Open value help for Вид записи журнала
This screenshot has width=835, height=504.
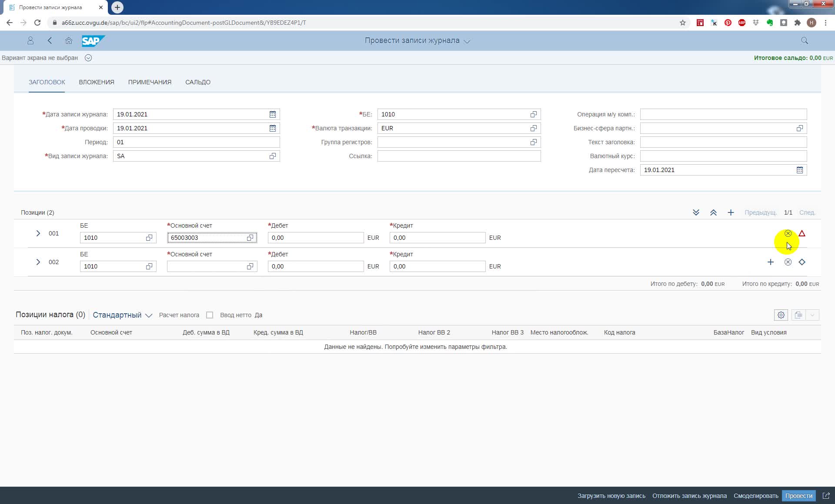[x=273, y=156]
